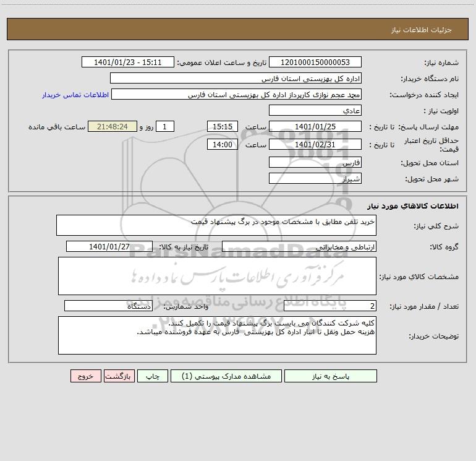476x461 pixels.
Task: Click the تاریخ و ساعت اعلان عمومی label
Action: 221,63
